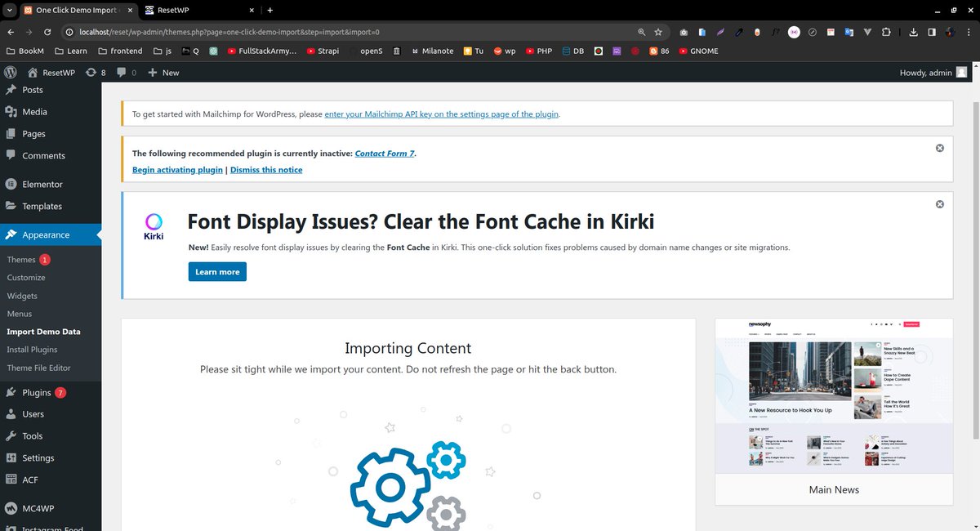Open the Extensions puzzle icon
Image resolution: width=980 pixels, height=531 pixels.
pyautogui.click(x=887, y=32)
